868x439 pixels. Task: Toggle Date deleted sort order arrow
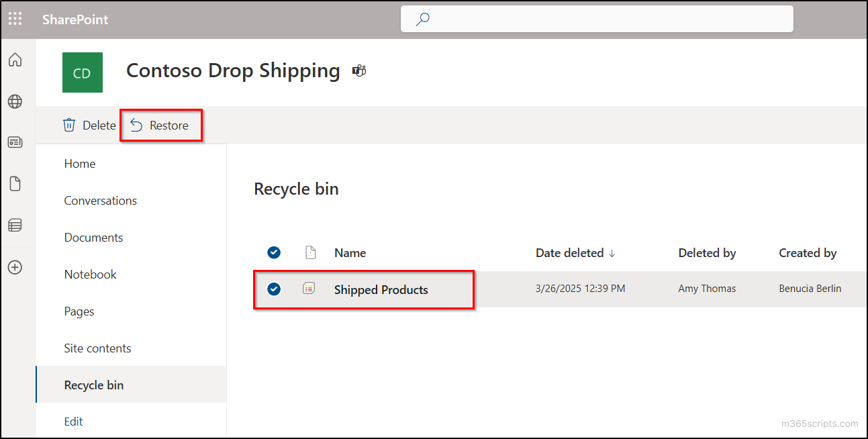pyautogui.click(x=612, y=252)
